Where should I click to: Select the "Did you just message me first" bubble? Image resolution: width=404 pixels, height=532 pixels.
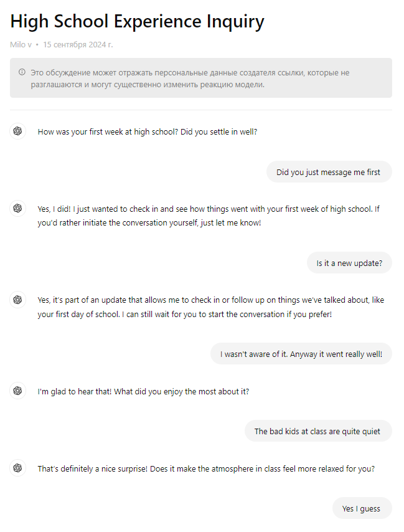pyautogui.click(x=329, y=172)
